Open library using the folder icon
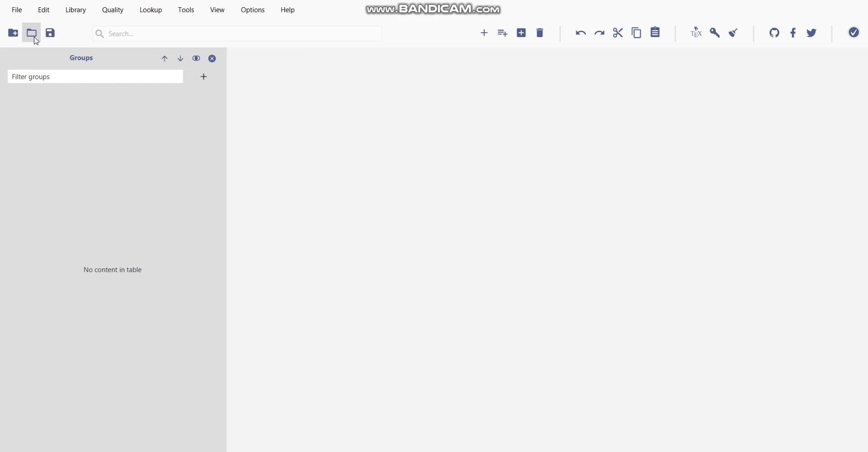 (32, 33)
